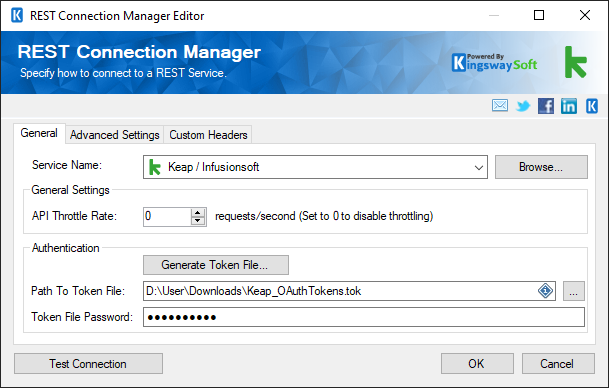Image resolution: width=609 pixels, height=388 pixels.
Task: Open the Facebook icon link
Action: (546, 106)
